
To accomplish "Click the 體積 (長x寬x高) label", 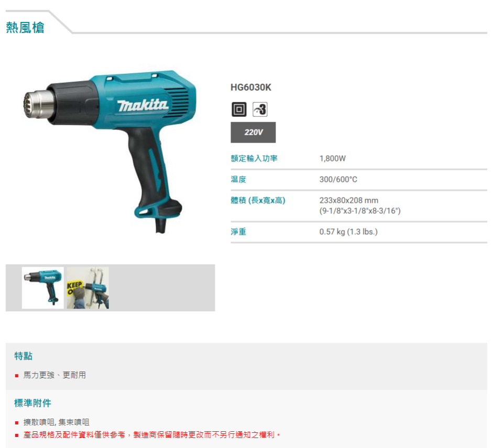I will (x=258, y=200).
